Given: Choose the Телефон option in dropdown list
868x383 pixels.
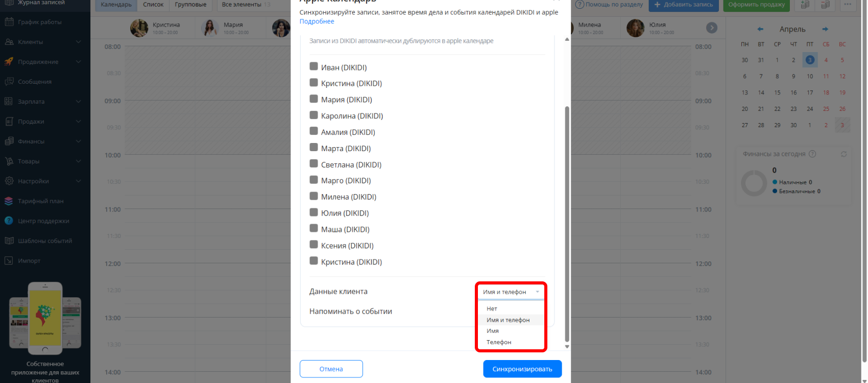Looking at the screenshot, I should coord(499,342).
